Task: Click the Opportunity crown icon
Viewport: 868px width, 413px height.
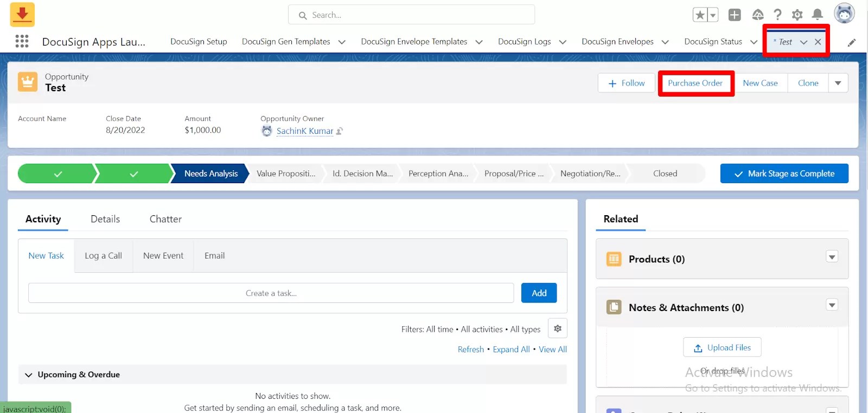Action: click(x=28, y=82)
